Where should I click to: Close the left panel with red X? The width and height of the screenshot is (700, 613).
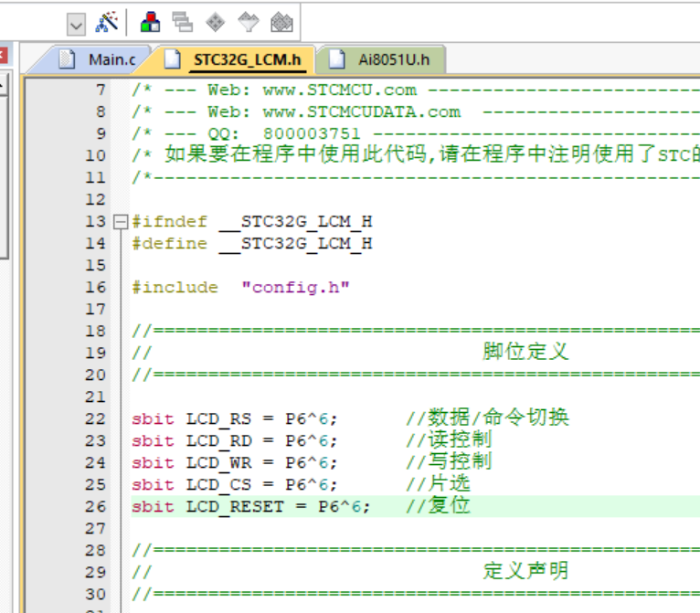[x=3, y=56]
